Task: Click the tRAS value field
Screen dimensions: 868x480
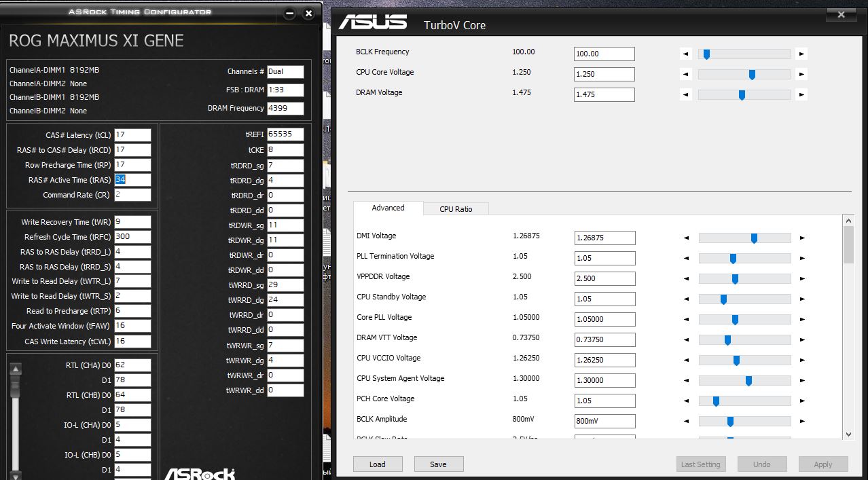Action: click(132, 180)
